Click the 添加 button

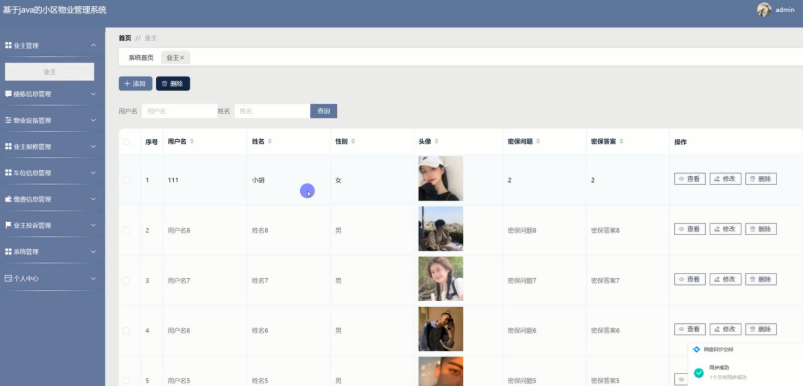pyautogui.click(x=135, y=83)
